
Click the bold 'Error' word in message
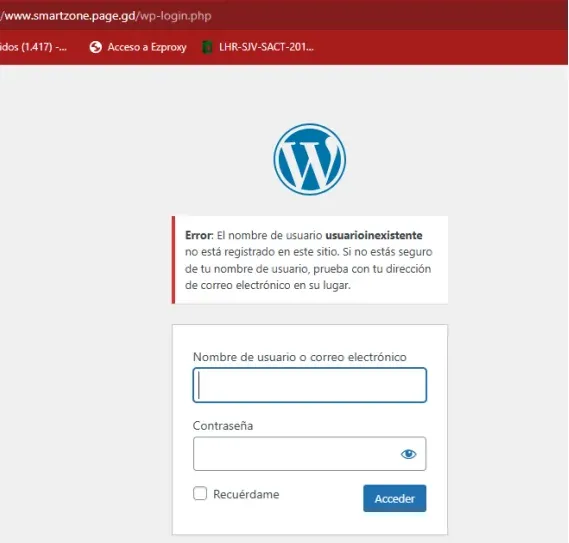198,235
